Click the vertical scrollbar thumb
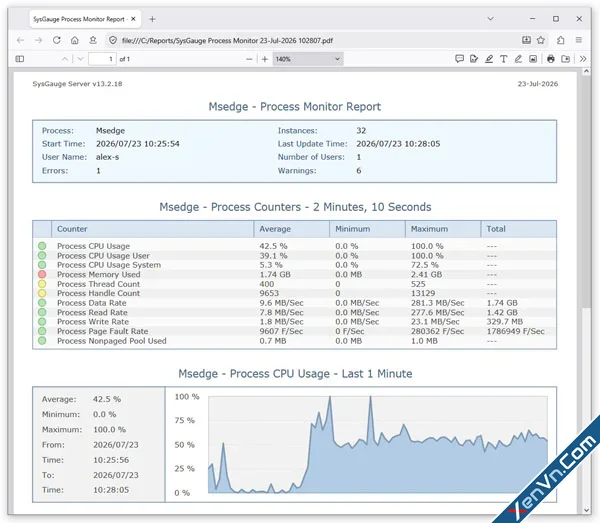 [x=586, y=191]
